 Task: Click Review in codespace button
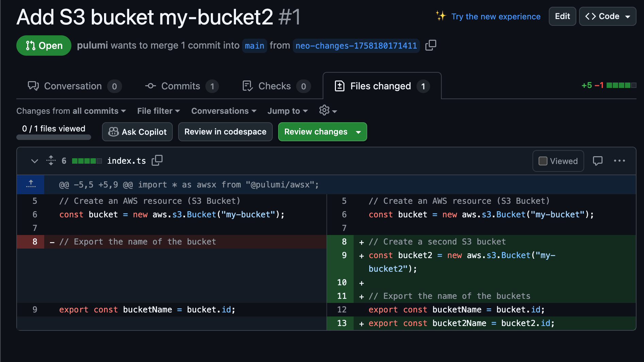225,132
